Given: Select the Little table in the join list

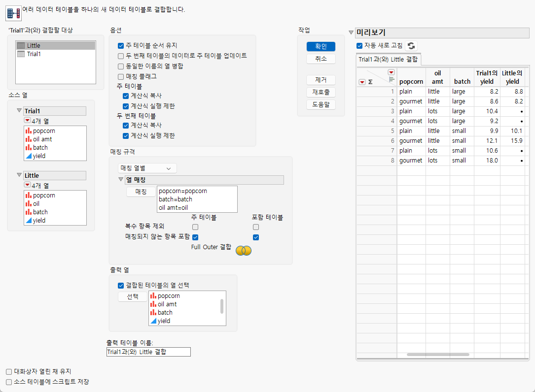Looking at the screenshot, I should (56, 46).
